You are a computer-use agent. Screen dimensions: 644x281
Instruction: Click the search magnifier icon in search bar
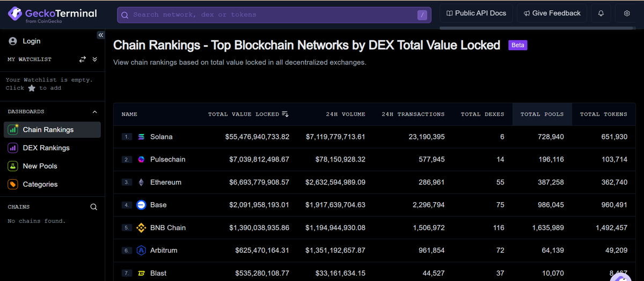tap(125, 15)
